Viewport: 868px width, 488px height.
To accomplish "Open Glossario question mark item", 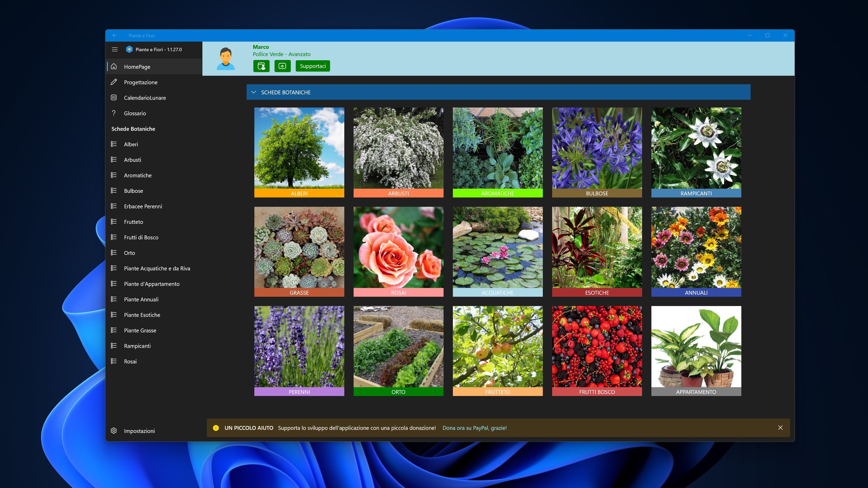I will point(135,113).
